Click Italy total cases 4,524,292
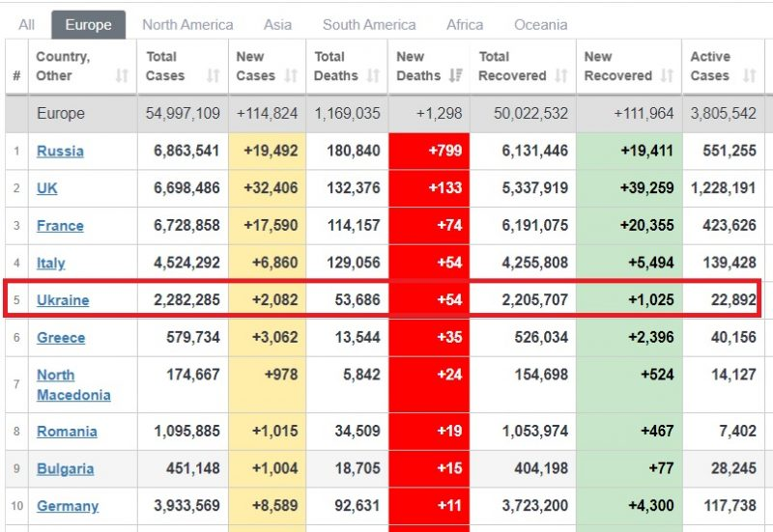 click(186, 263)
